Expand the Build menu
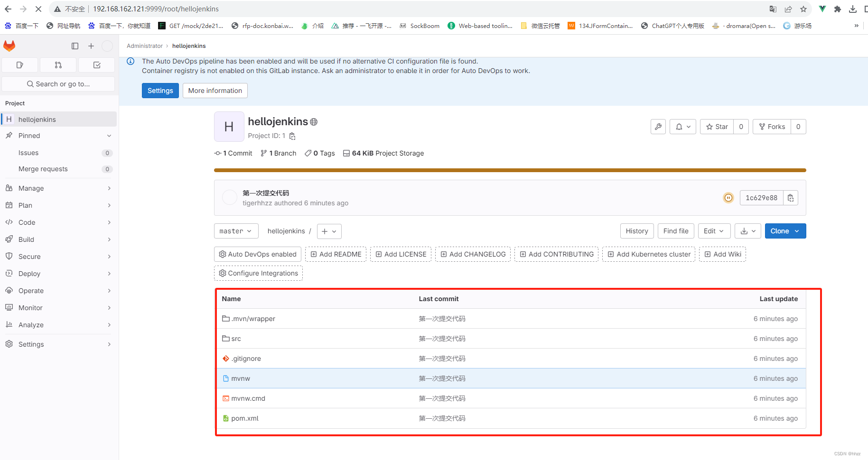Viewport: 868px width, 460px height. (58, 239)
